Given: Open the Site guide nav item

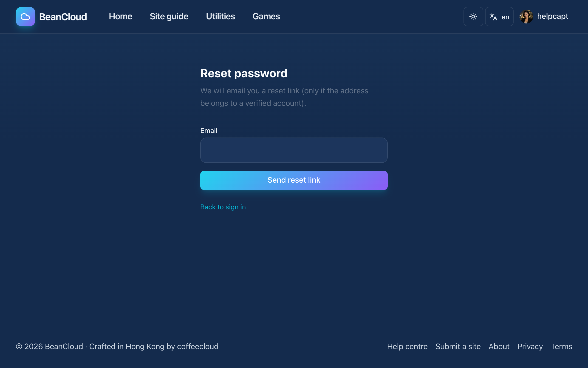Looking at the screenshot, I should [169, 16].
